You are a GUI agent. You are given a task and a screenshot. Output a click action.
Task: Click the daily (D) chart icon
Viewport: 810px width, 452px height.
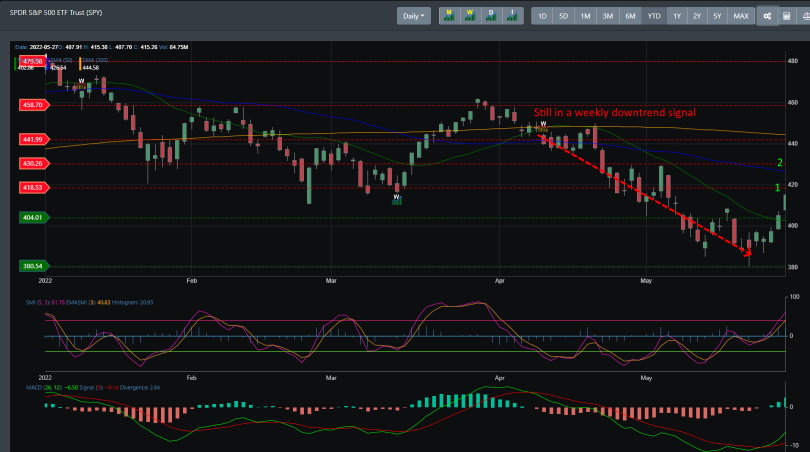click(x=491, y=16)
